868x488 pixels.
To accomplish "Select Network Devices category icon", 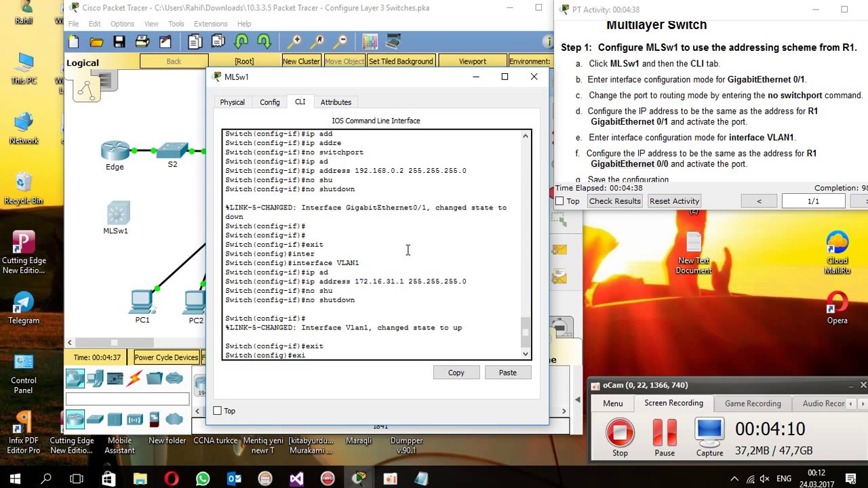I will coord(75,378).
